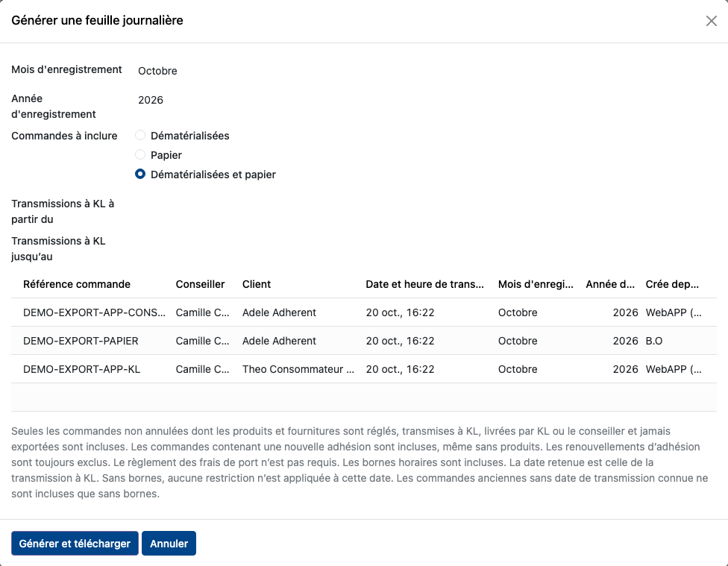Click WebAPP cell in DEMO-EXPORT-APP-KL row
The image size is (728, 566).
click(674, 369)
